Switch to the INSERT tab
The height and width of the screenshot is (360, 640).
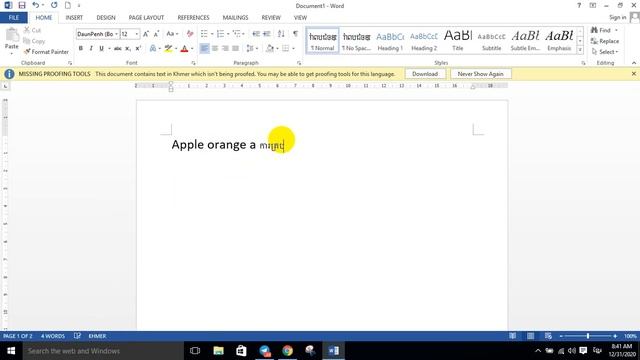coord(74,18)
